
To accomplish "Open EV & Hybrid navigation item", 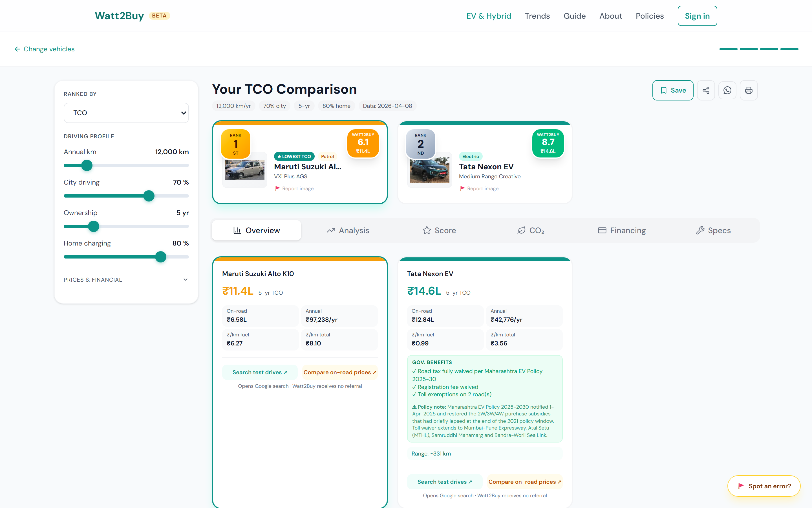I will [489, 16].
